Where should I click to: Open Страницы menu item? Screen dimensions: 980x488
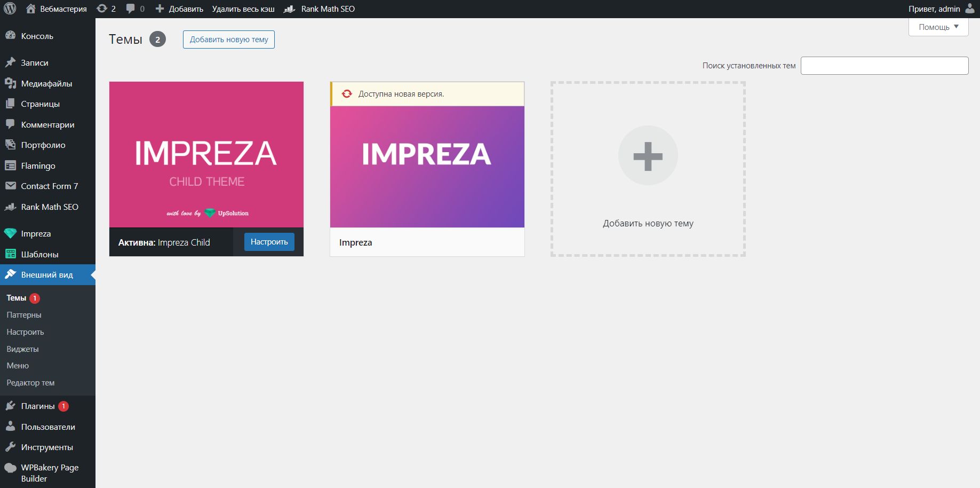tap(47, 104)
